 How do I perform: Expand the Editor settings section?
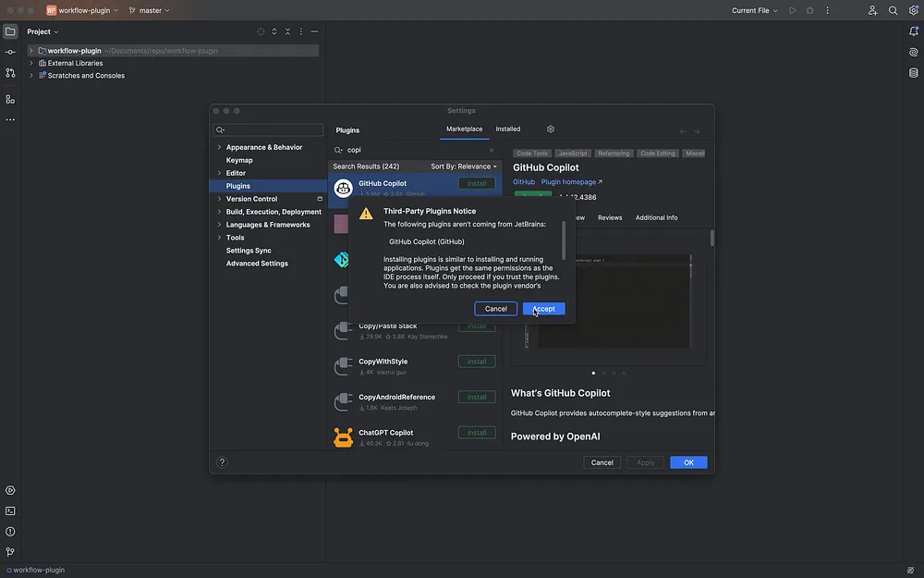pos(219,174)
